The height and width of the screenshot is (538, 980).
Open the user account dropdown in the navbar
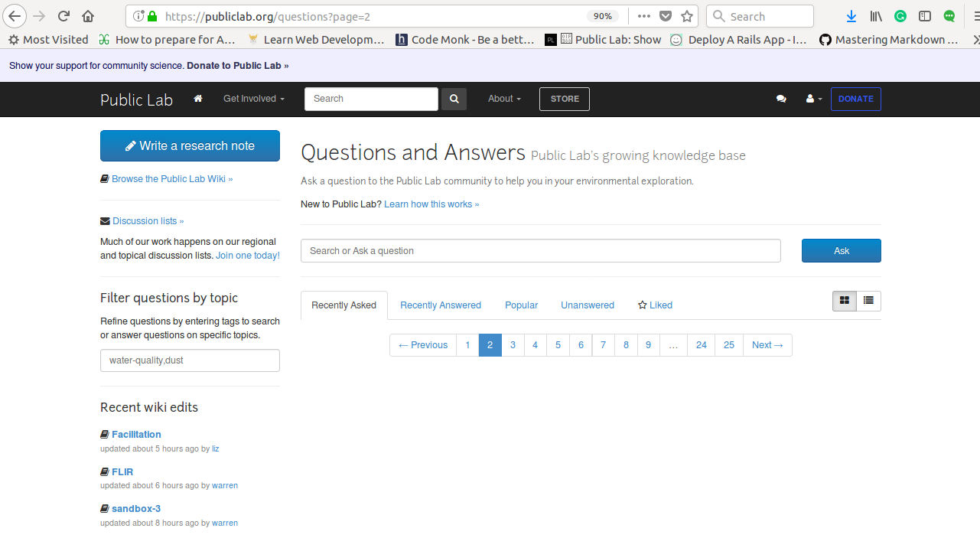tap(812, 99)
